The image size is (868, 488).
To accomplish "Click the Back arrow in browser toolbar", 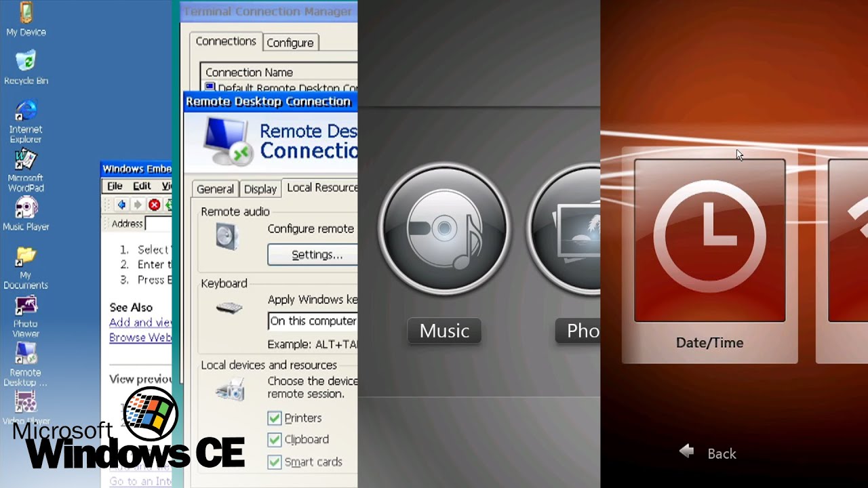I will point(121,205).
